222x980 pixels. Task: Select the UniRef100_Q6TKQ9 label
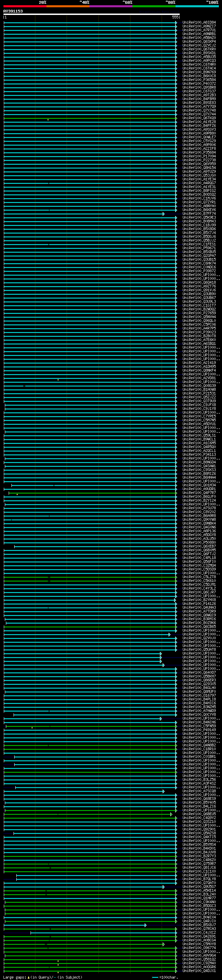coord(199,118)
